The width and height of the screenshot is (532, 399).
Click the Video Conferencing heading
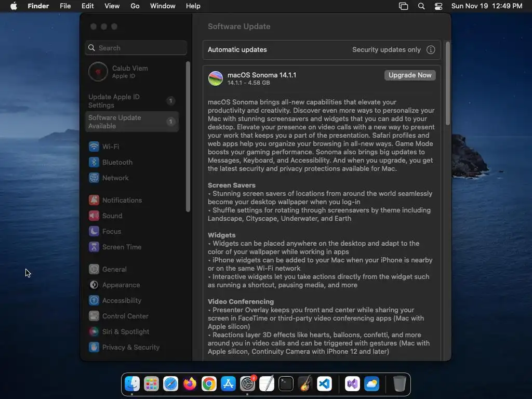pos(241,302)
